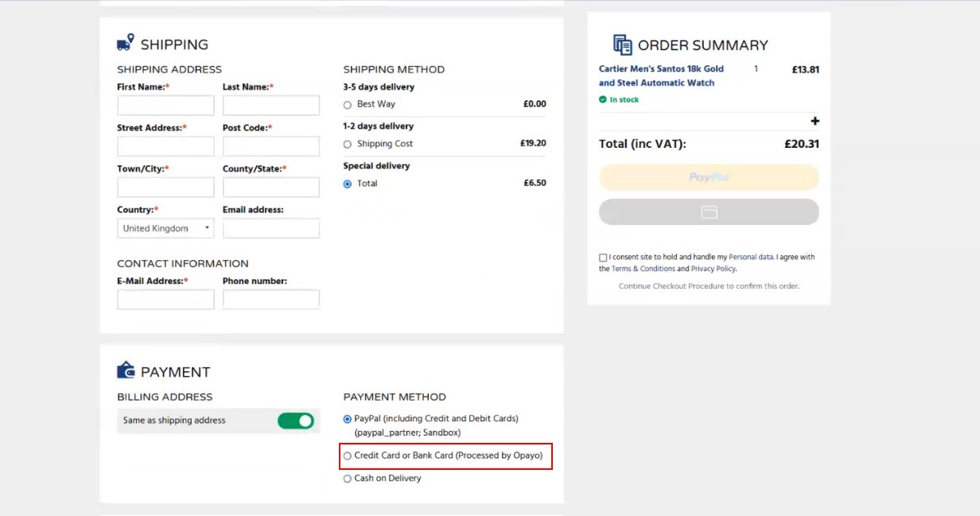Click the "CONTACT INFORMATION" heading
980x516 pixels.
pyautogui.click(x=183, y=263)
